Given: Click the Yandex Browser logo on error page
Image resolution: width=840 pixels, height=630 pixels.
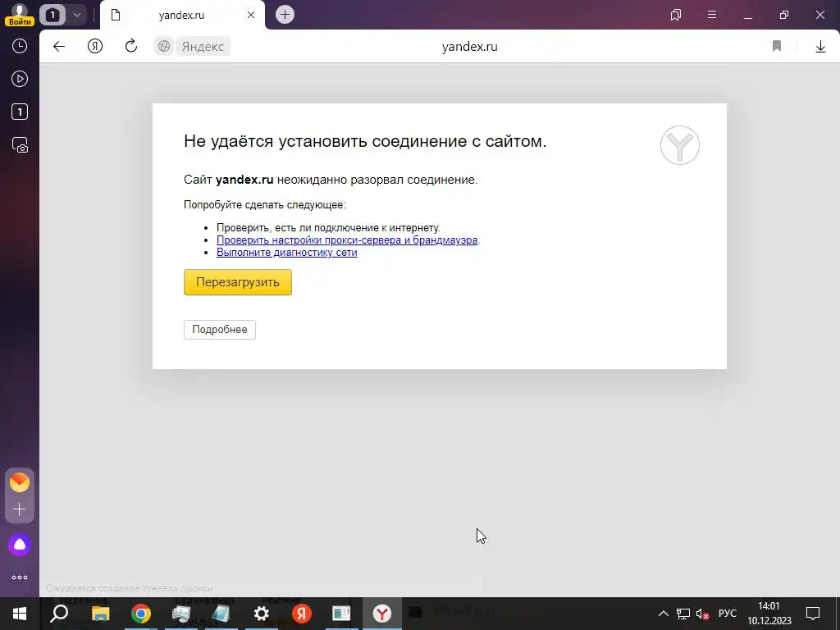Looking at the screenshot, I should [680, 145].
